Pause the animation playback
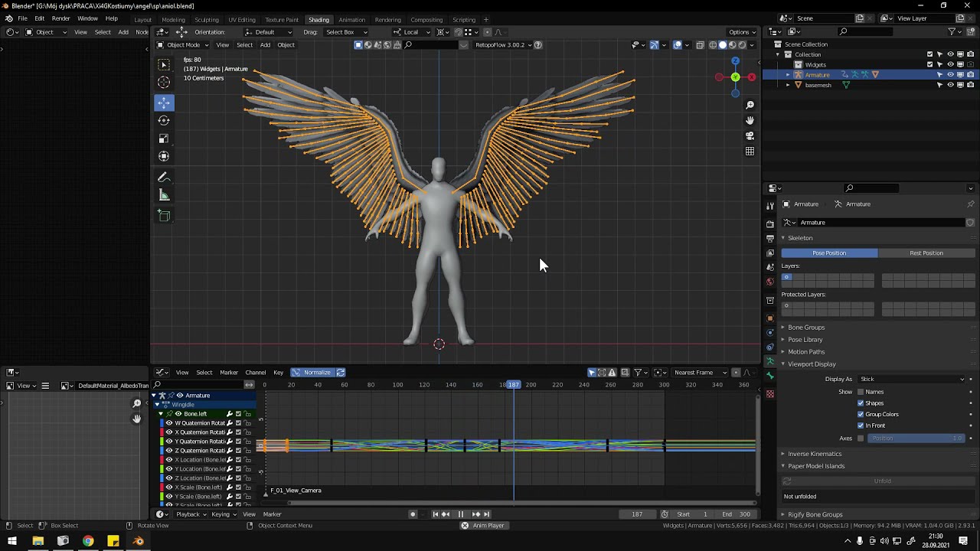The width and height of the screenshot is (980, 551). (x=460, y=514)
